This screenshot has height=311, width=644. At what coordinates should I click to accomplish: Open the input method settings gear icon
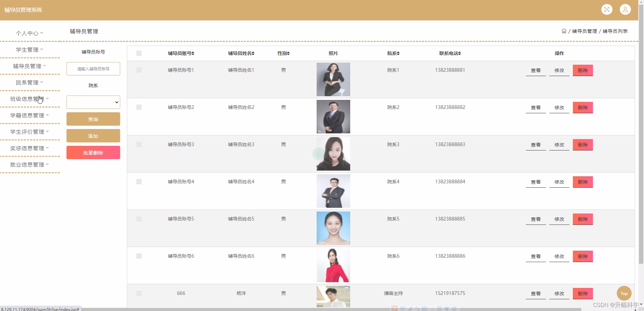point(455,309)
